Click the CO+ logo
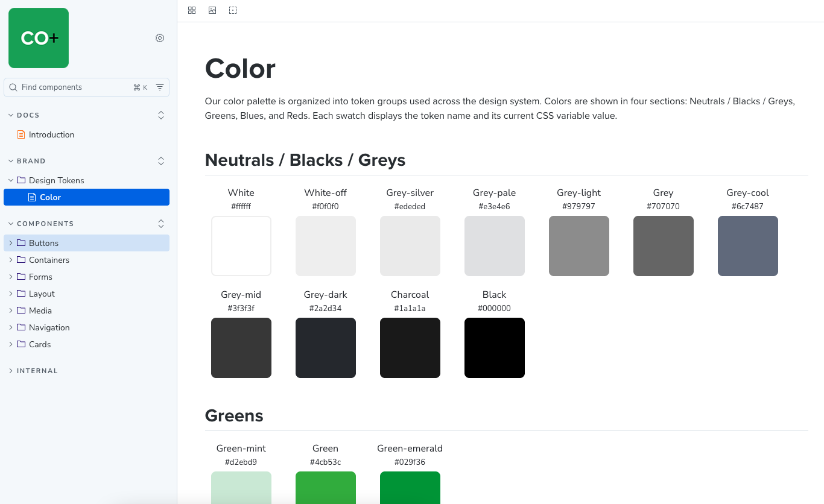 [x=39, y=38]
